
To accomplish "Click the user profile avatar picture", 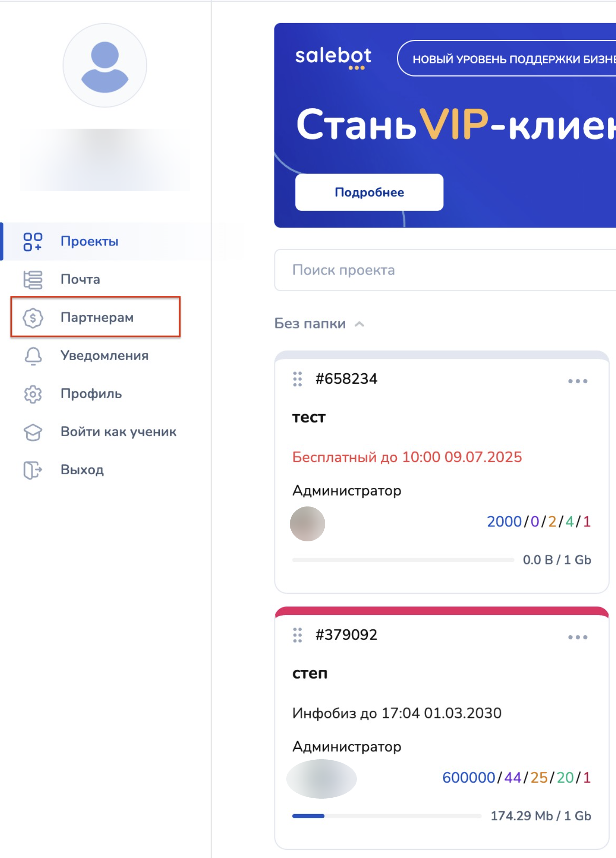I will [105, 66].
